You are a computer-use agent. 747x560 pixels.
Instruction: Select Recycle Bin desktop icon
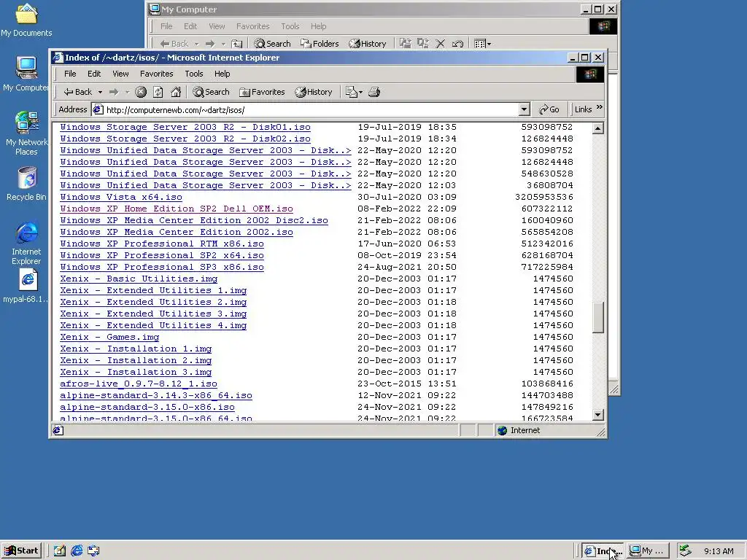coord(26,184)
